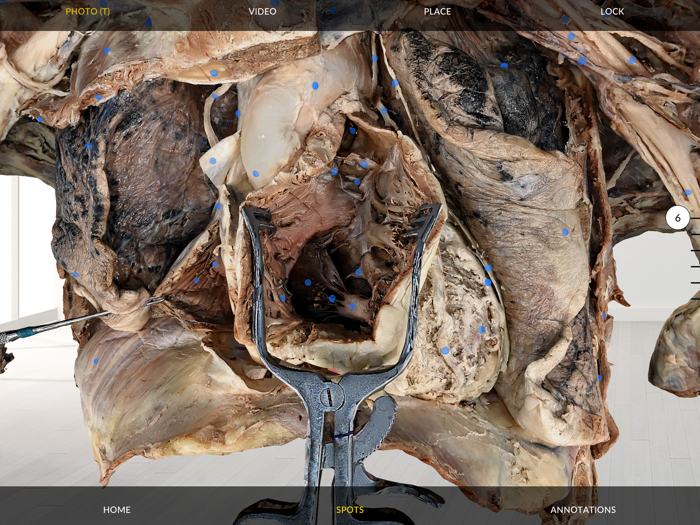Tap the blue spot directly above the 6 marker
This screenshot has width=700, height=525.
688,192
